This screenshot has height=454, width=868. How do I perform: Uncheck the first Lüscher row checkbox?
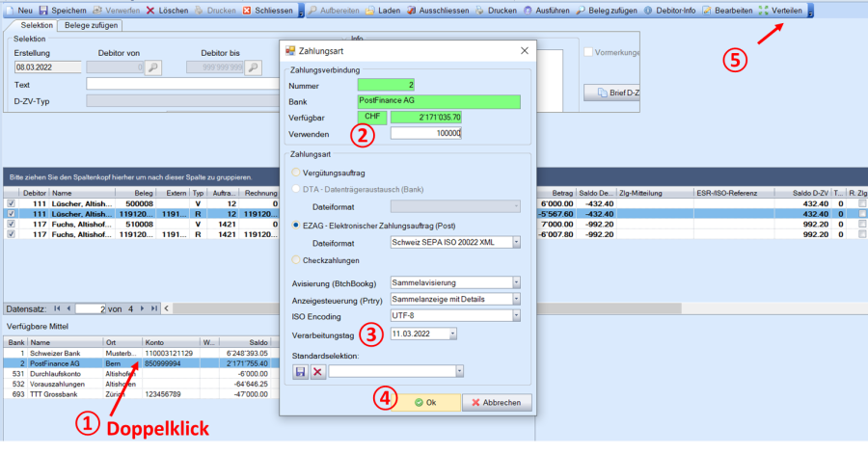(x=11, y=204)
